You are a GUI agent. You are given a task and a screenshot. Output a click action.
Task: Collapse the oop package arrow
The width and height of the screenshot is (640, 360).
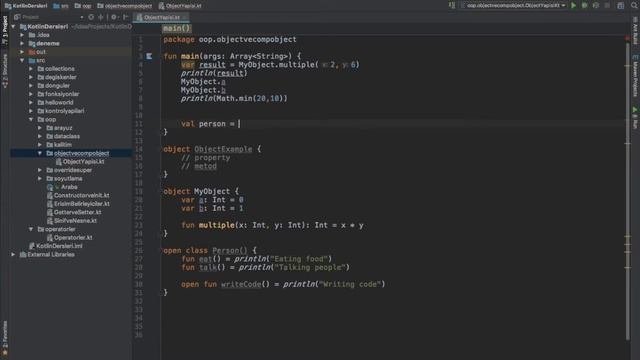31,120
